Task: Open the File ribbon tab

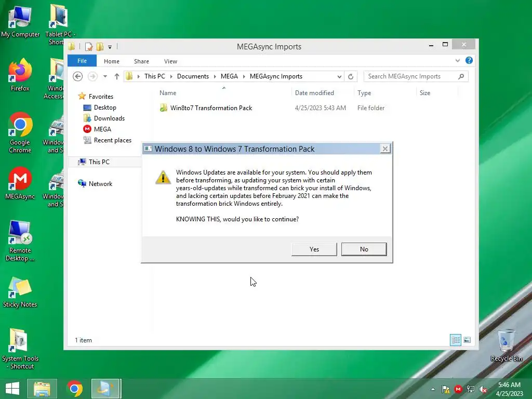Action: [82, 61]
